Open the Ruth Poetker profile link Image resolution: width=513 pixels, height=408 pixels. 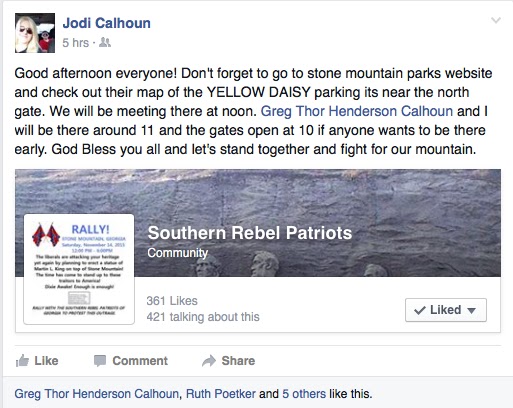coord(221,394)
